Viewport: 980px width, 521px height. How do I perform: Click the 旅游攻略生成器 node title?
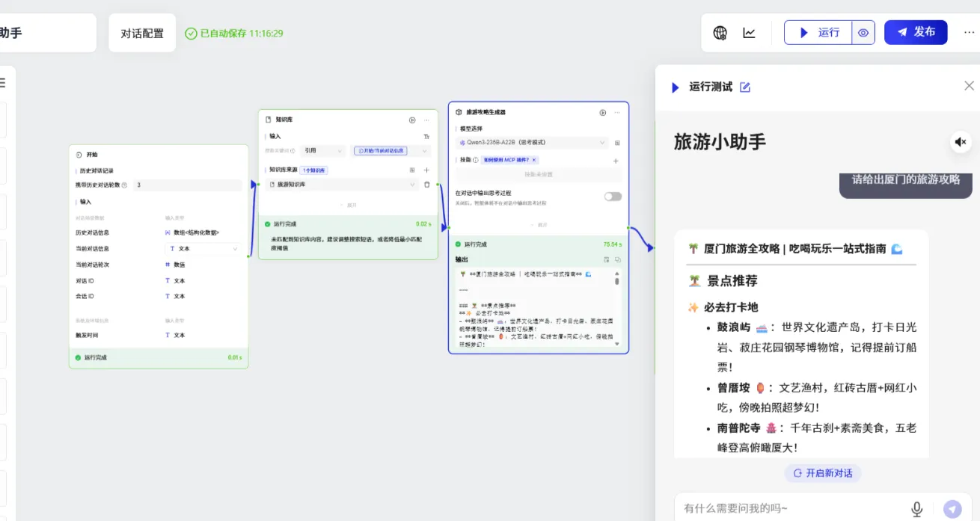(x=486, y=112)
